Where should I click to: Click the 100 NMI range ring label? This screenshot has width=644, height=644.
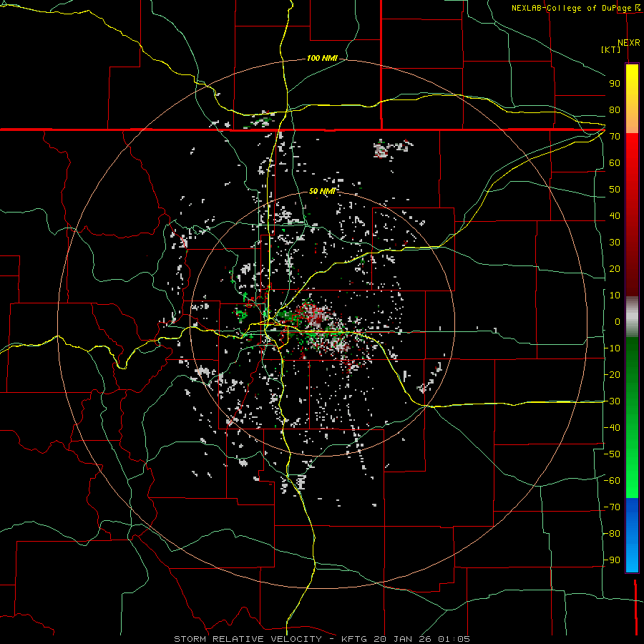pos(322,58)
